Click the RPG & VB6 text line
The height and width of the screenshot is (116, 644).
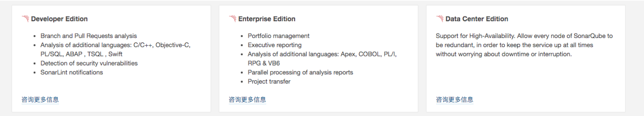pos(264,63)
